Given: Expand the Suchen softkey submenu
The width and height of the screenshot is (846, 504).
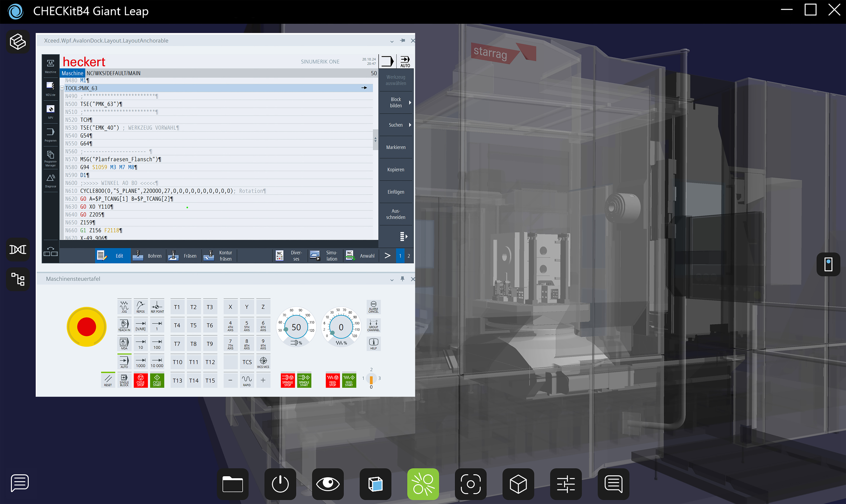Looking at the screenshot, I should (x=396, y=125).
